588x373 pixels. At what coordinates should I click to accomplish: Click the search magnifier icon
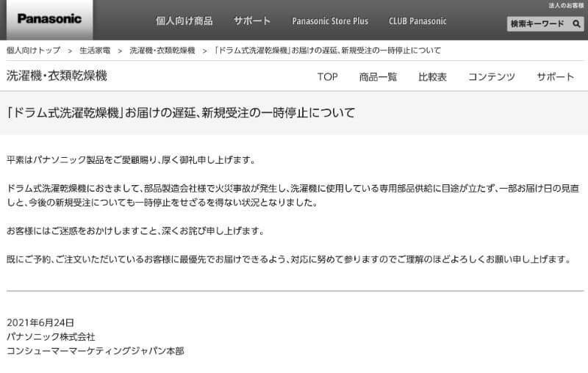click(576, 24)
